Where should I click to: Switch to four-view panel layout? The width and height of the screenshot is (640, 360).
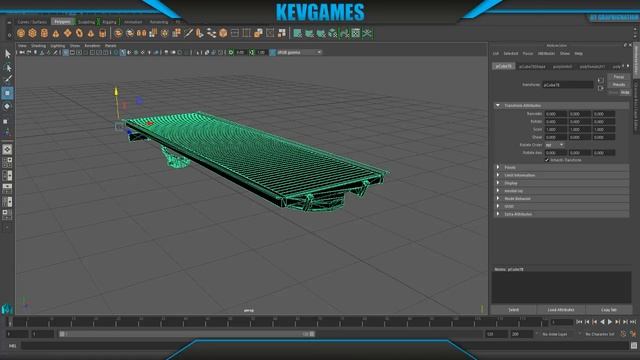point(7,162)
